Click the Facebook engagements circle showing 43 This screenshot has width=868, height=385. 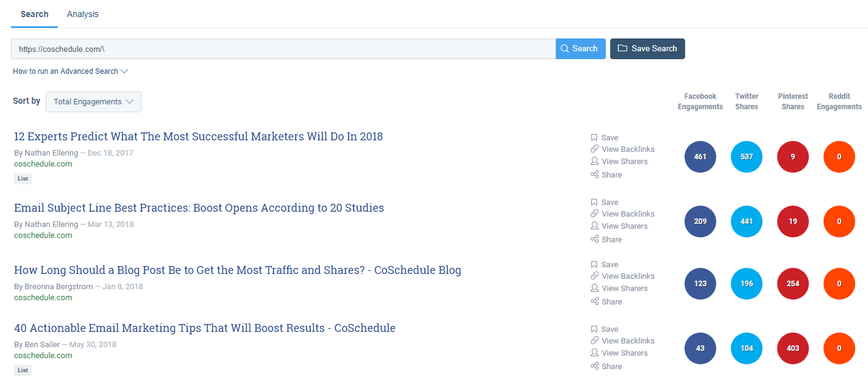700,348
